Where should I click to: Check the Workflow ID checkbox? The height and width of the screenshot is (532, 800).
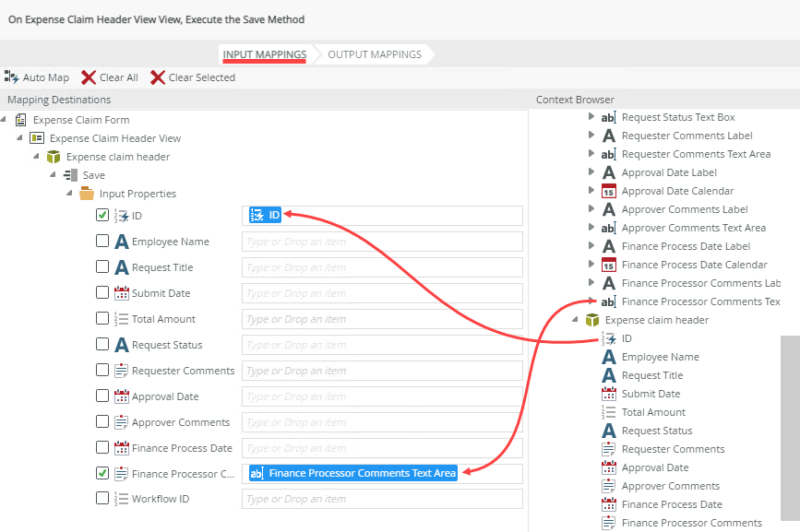coord(102,499)
